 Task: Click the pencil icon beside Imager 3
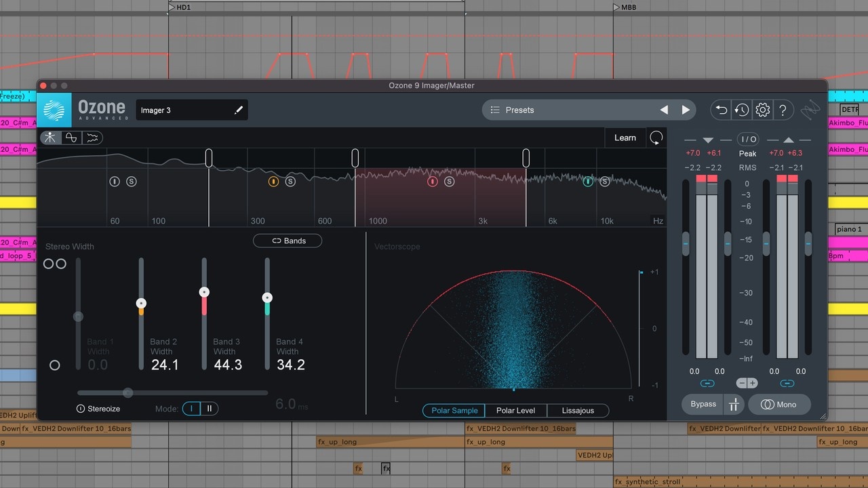[238, 110]
